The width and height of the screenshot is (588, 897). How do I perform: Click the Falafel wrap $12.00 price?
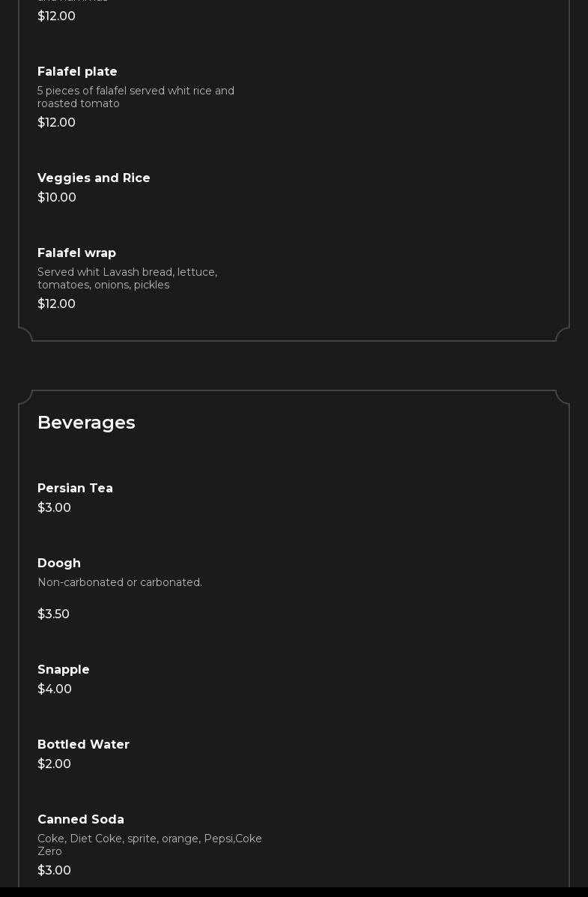(x=56, y=304)
